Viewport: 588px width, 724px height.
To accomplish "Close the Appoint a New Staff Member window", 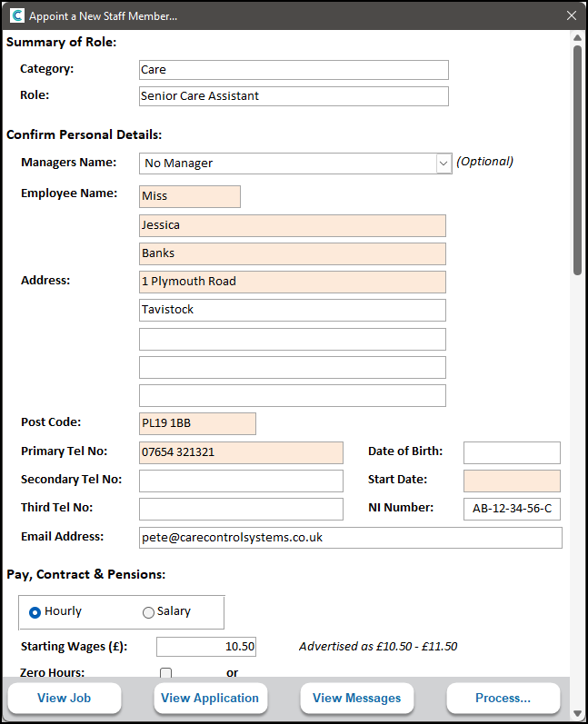I will [571, 15].
